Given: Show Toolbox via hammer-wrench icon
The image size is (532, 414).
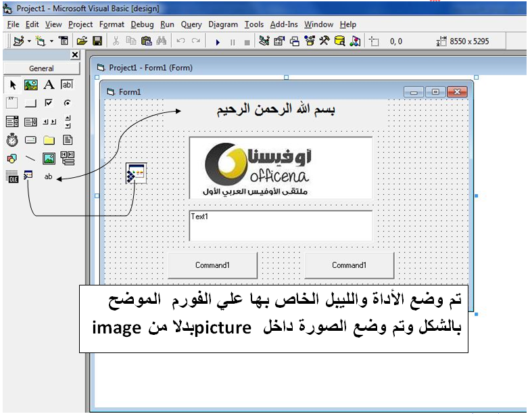Looking at the screenshot, I should point(324,41).
